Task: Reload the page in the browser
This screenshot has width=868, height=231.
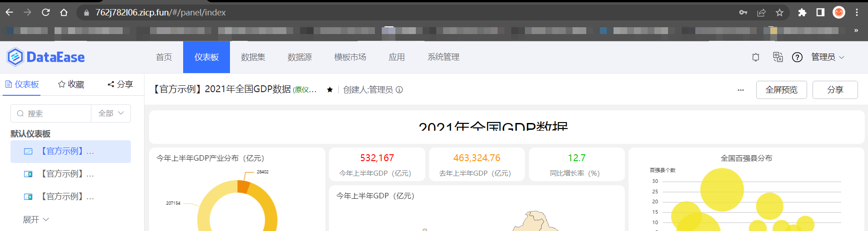Action: pos(45,13)
